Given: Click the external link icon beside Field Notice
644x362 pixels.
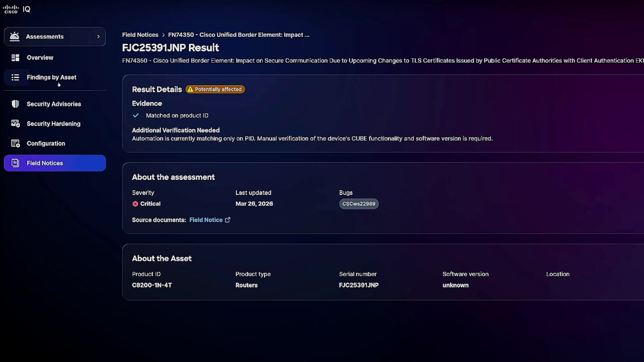Looking at the screenshot, I should pyautogui.click(x=227, y=220).
